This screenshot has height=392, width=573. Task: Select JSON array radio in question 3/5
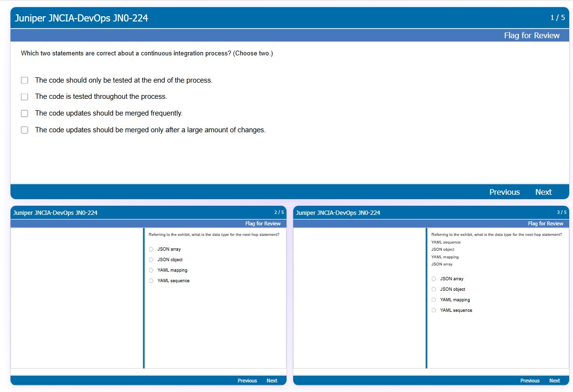coord(434,279)
